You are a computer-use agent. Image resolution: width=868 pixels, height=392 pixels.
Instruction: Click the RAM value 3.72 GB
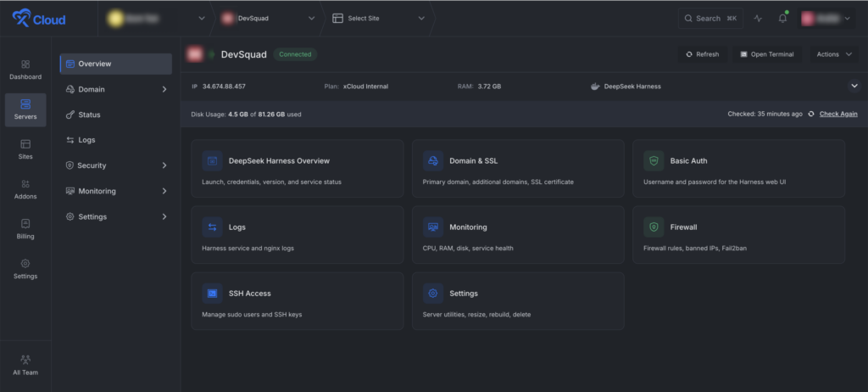(x=489, y=87)
